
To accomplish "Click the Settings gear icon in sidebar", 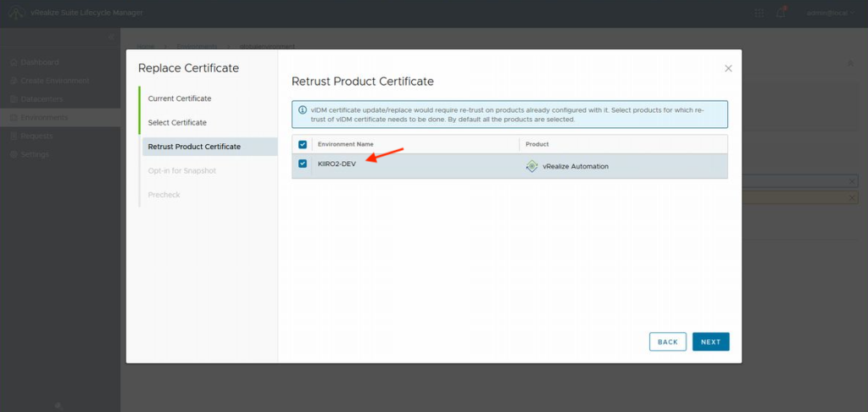I will pos(14,154).
